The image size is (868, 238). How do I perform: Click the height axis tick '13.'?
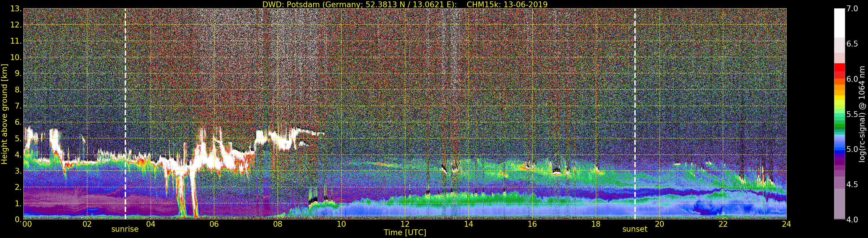16,9
